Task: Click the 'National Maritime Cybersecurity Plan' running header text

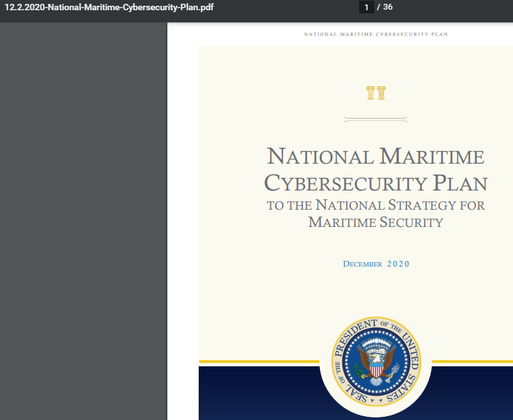Action: coord(376,34)
